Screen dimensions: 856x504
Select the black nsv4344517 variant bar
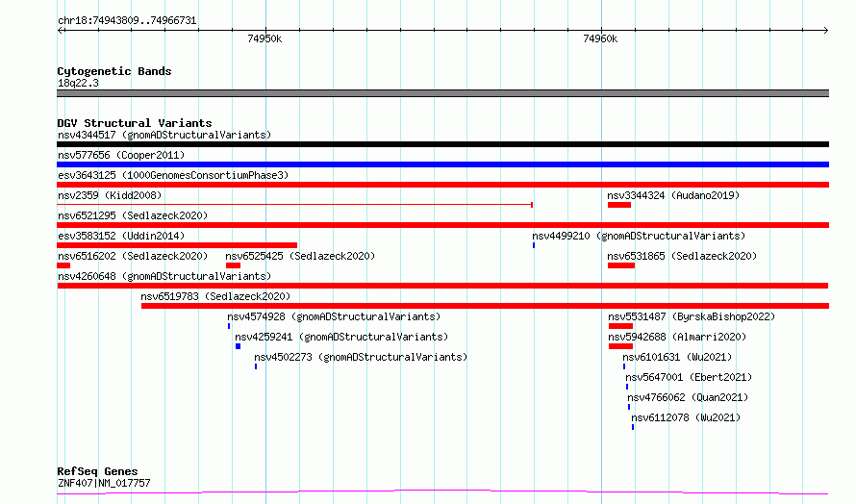[x=442, y=144]
